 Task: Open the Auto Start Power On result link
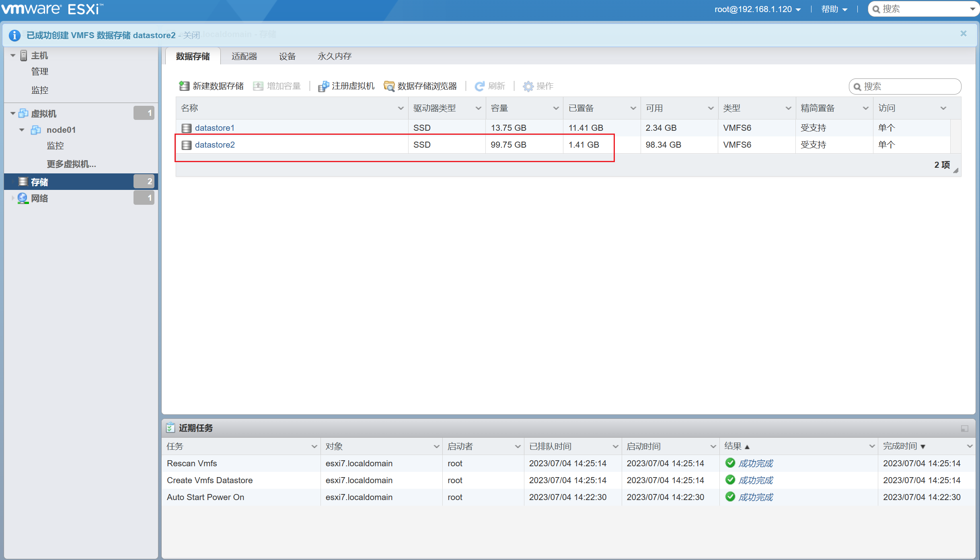point(756,497)
